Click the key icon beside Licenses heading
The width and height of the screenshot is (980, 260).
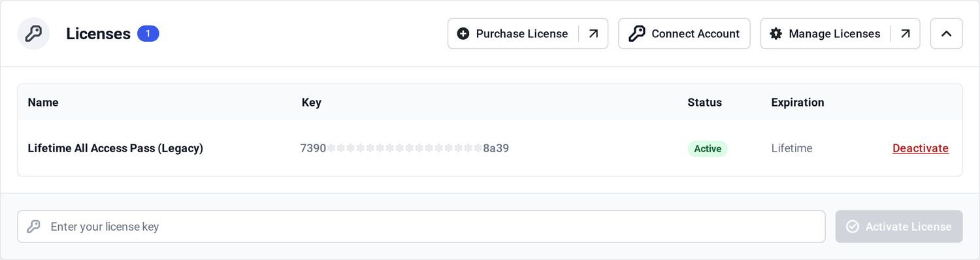click(33, 33)
